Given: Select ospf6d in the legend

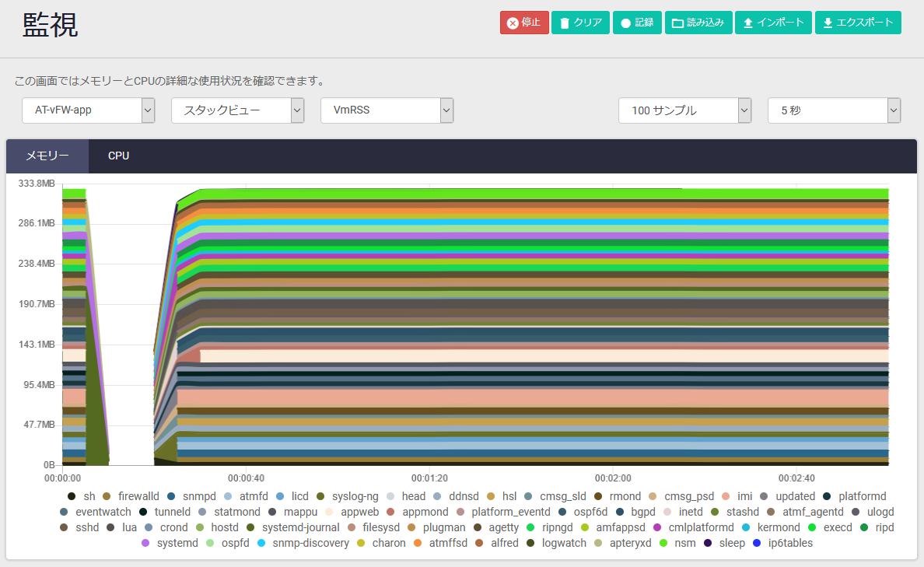Looking at the screenshot, I should 583,512.
